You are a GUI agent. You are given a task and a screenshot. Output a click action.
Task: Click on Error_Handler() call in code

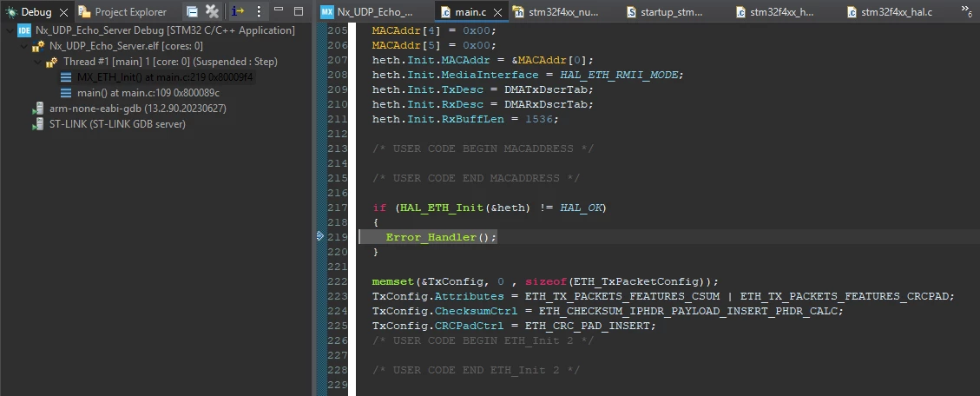441,238
